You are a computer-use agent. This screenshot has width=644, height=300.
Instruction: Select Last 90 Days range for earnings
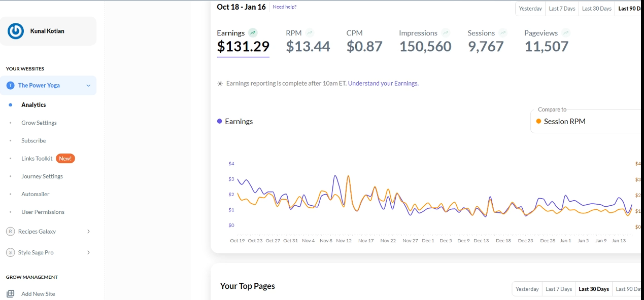pos(629,9)
